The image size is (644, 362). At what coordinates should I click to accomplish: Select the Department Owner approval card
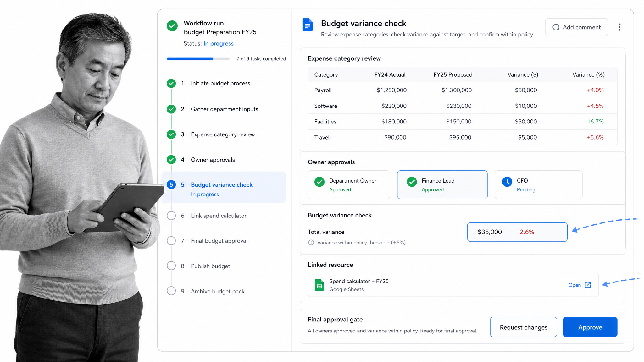click(349, 185)
